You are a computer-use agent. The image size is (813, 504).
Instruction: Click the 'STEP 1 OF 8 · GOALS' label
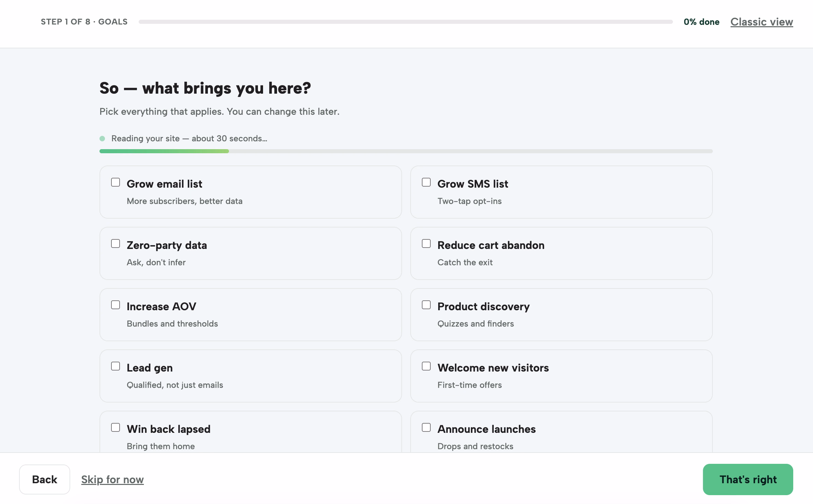click(84, 22)
